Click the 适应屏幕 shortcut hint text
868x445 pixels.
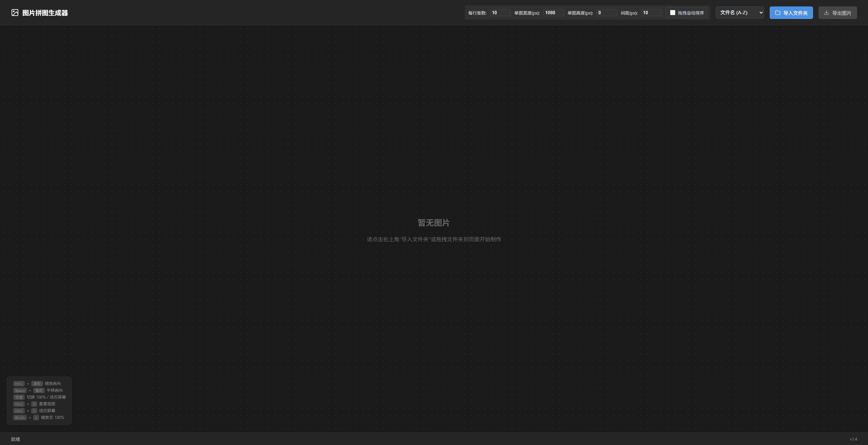tap(47, 411)
